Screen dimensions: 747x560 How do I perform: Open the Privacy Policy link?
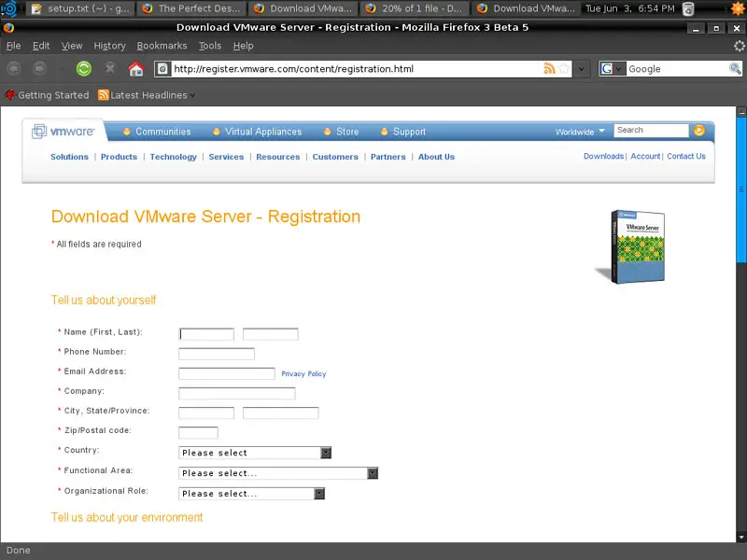tap(303, 374)
